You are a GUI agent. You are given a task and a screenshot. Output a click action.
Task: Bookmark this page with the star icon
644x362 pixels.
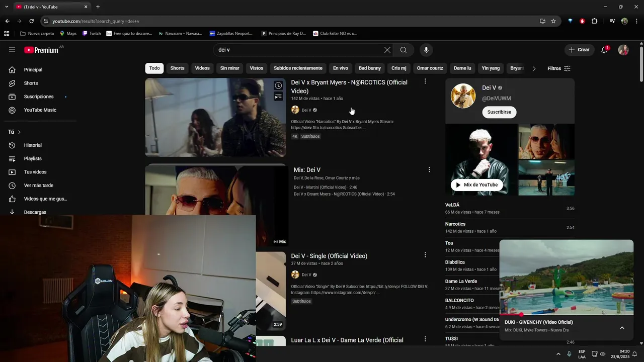click(553, 21)
